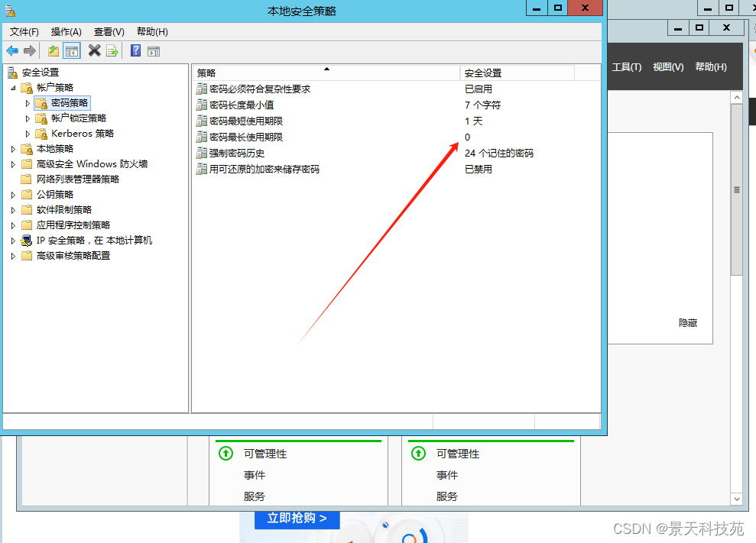The image size is (756, 543).
Task: Click the left green 可管理性 status icon
Action: (x=226, y=454)
